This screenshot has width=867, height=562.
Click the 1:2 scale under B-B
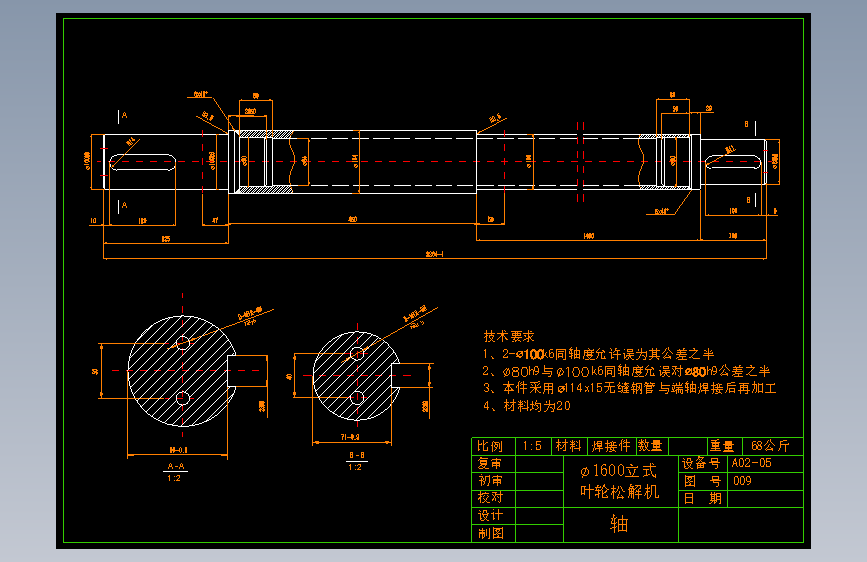tap(355, 467)
